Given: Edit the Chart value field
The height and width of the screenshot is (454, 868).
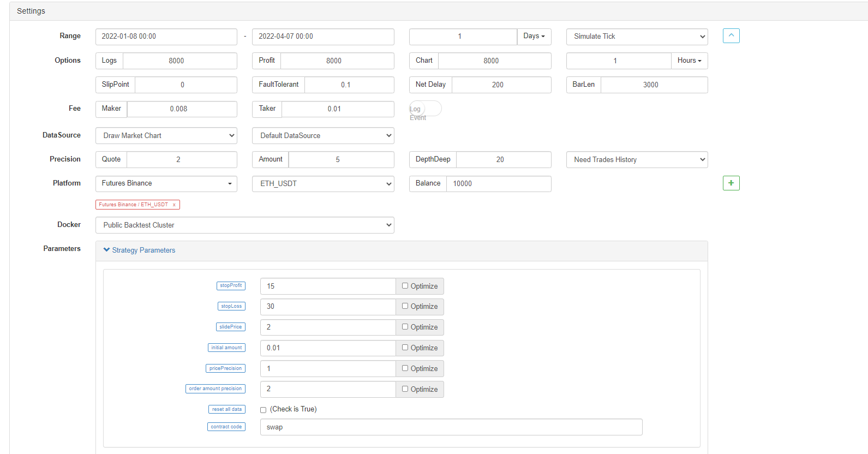Looking at the screenshot, I should pos(494,61).
